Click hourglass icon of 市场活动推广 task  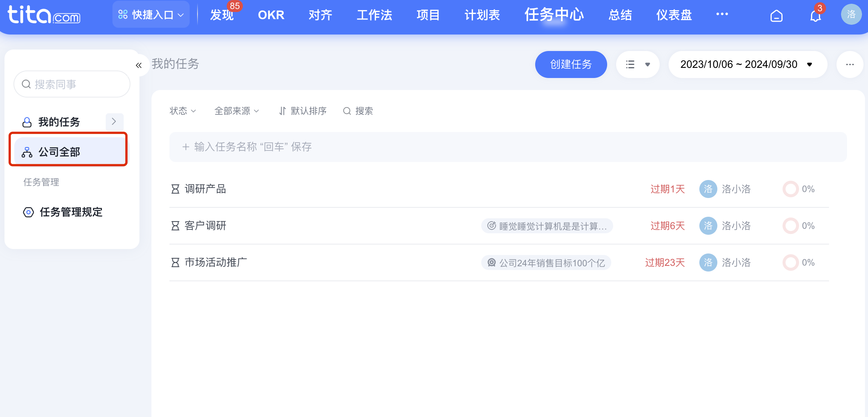175,262
